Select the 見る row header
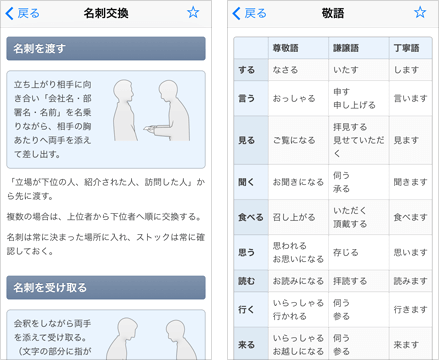Viewport: 439px width, 360px height. (251, 140)
